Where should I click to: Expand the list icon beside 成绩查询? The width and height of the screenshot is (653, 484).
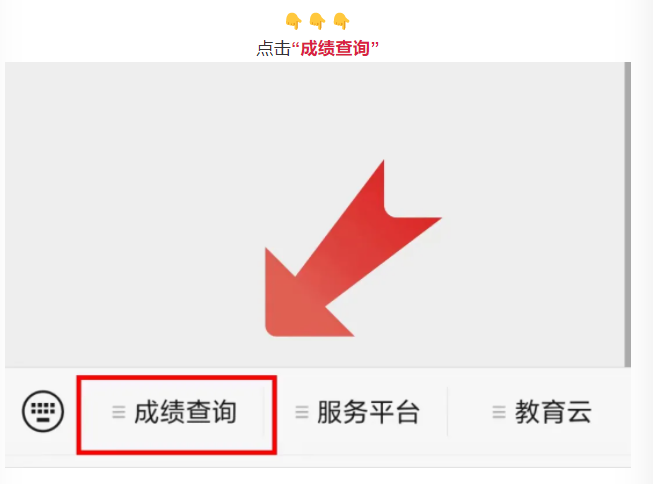(x=119, y=412)
